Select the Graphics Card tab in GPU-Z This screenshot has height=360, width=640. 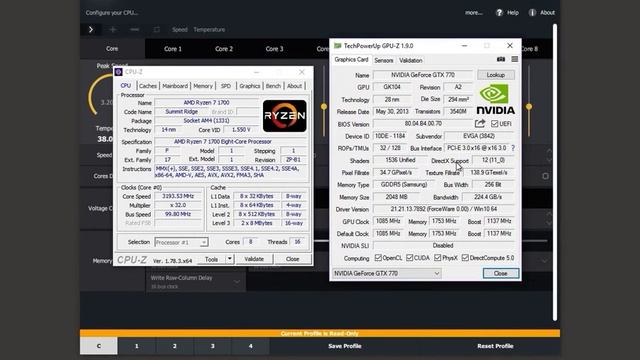(x=351, y=60)
